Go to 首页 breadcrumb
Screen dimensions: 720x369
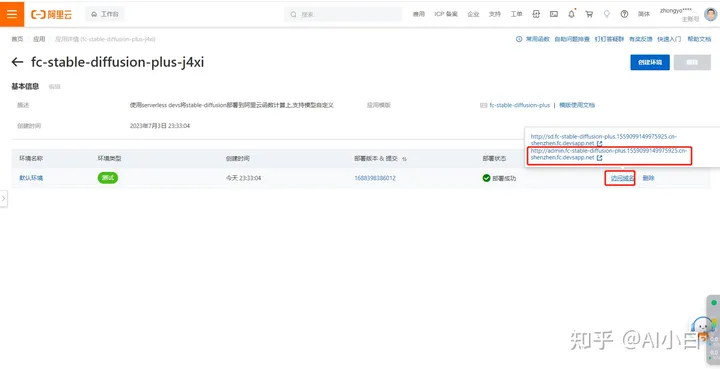pyautogui.click(x=17, y=39)
